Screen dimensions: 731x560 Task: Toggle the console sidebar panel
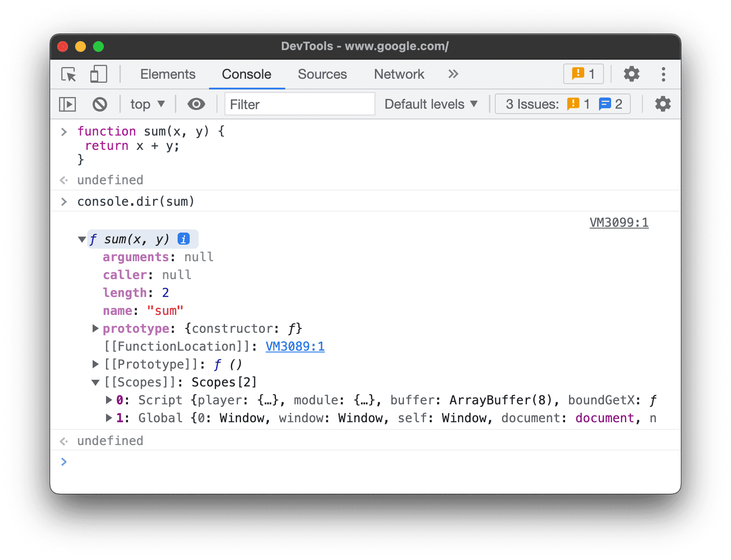[68, 105]
